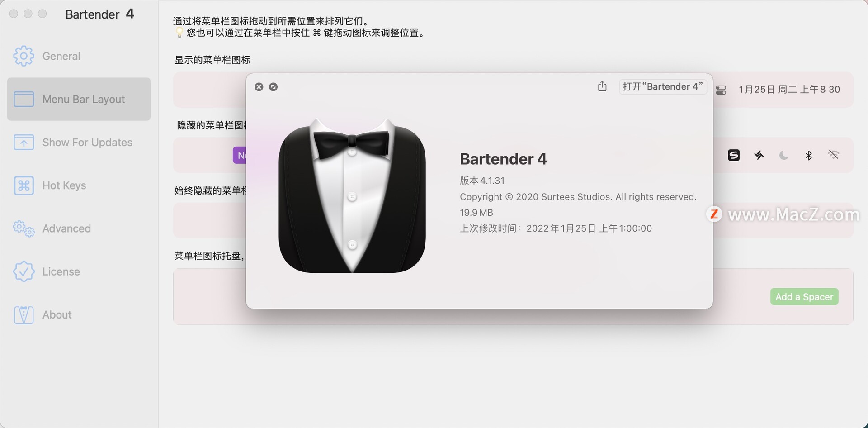Viewport: 868px width, 428px height.
Task: Open the General settings gear icon
Action: (x=24, y=56)
